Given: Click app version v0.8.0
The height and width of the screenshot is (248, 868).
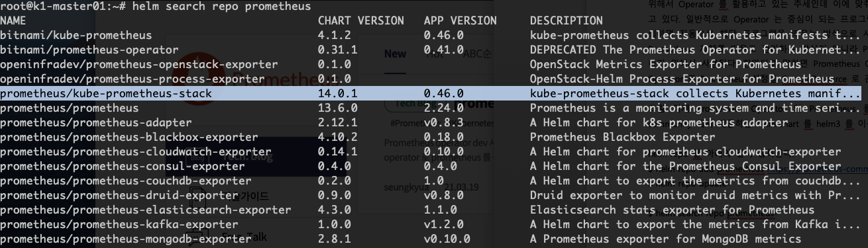Looking at the screenshot, I should point(444,195).
